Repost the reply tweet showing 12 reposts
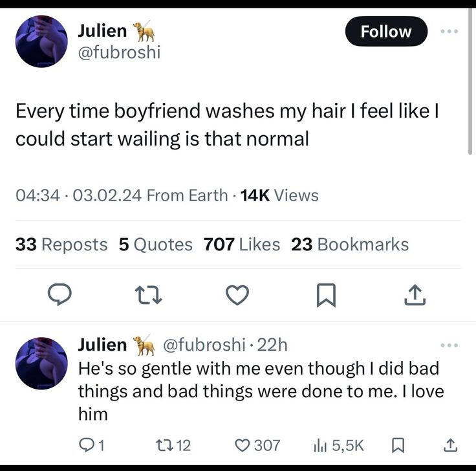 coord(173,446)
